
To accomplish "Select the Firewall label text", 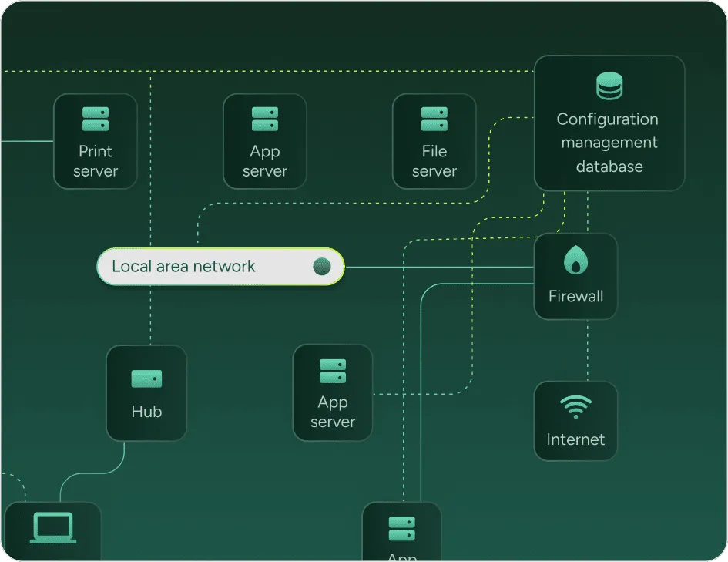I will [x=575, y=296].
